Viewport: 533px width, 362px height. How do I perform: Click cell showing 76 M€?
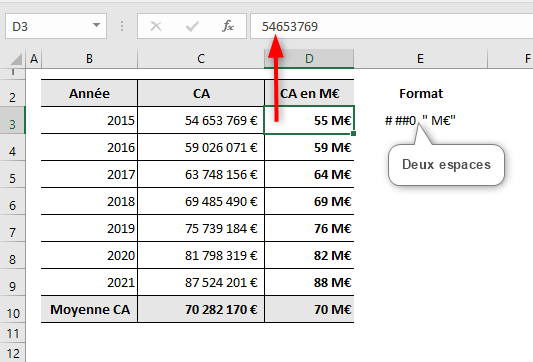coord(309,228)
